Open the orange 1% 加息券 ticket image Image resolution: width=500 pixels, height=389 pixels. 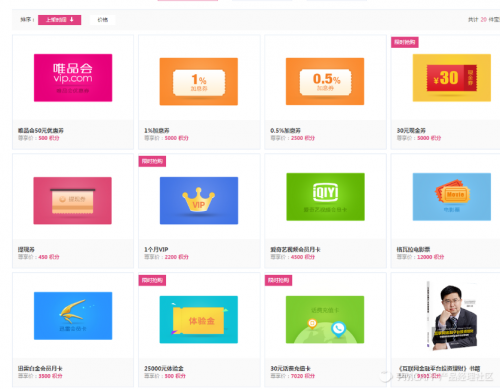coord(199,82)
